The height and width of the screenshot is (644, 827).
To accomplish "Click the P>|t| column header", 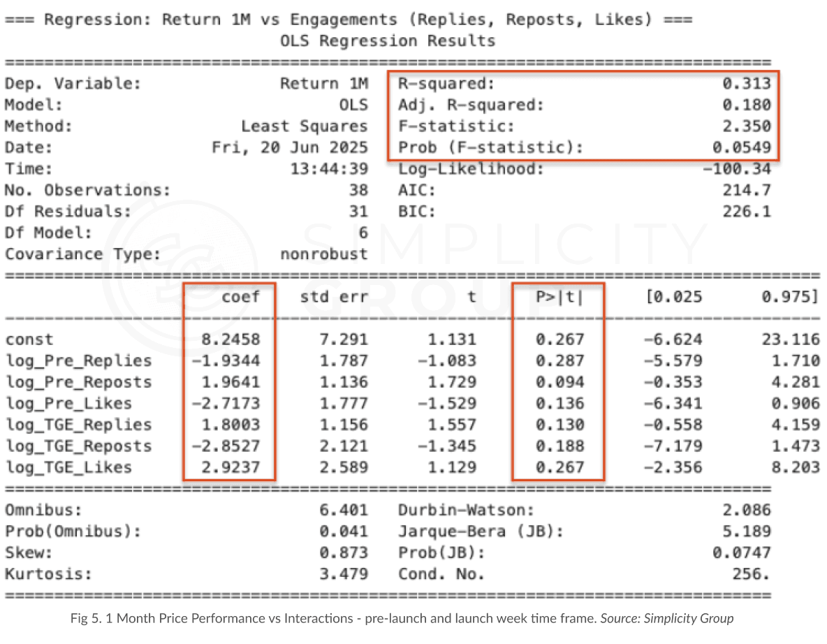I will [x=559, y=296].
